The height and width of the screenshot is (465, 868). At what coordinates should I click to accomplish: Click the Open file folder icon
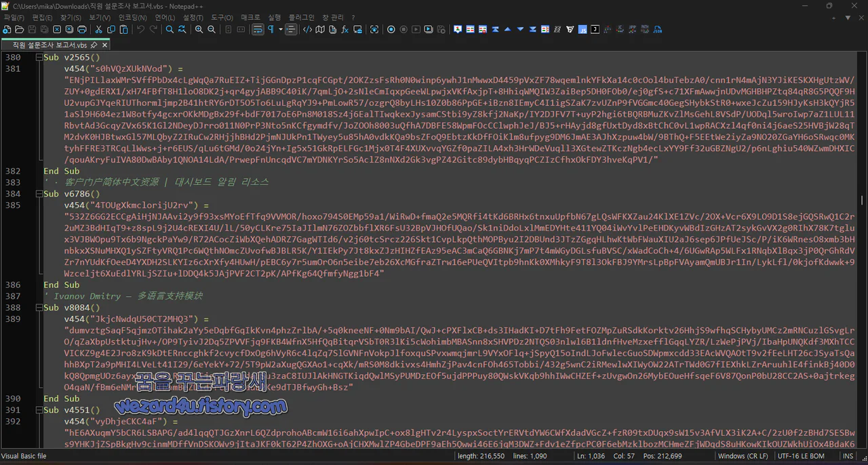click(20, 30)
